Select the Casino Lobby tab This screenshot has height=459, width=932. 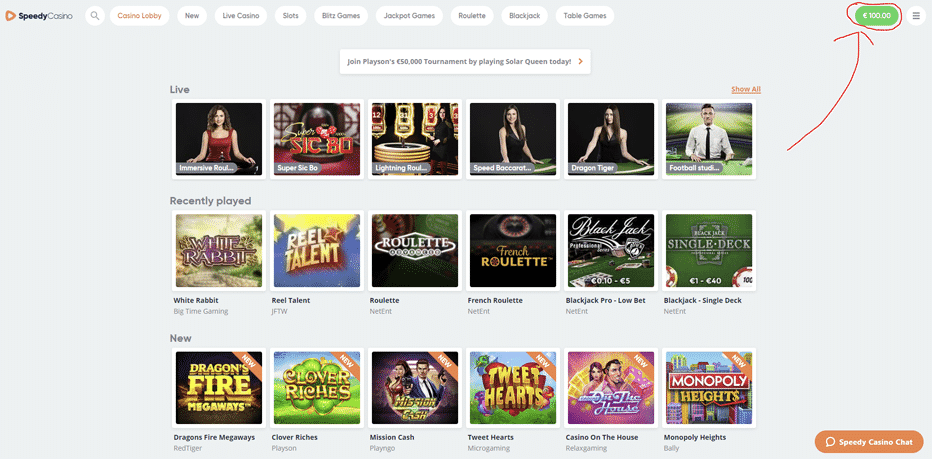coord(139,16)
